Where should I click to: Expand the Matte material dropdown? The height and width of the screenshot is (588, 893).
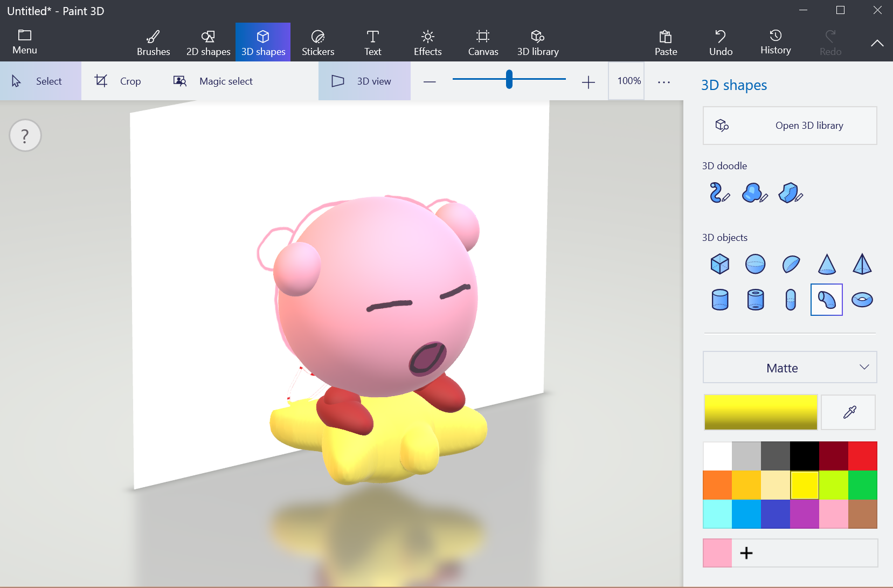pos(790,368)
